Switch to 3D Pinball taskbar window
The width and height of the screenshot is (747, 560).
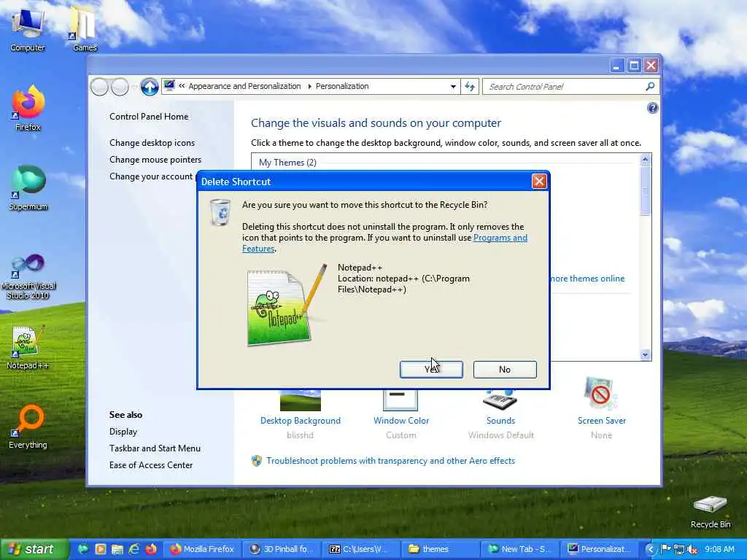pyautogui.click(x=282, y=549)
